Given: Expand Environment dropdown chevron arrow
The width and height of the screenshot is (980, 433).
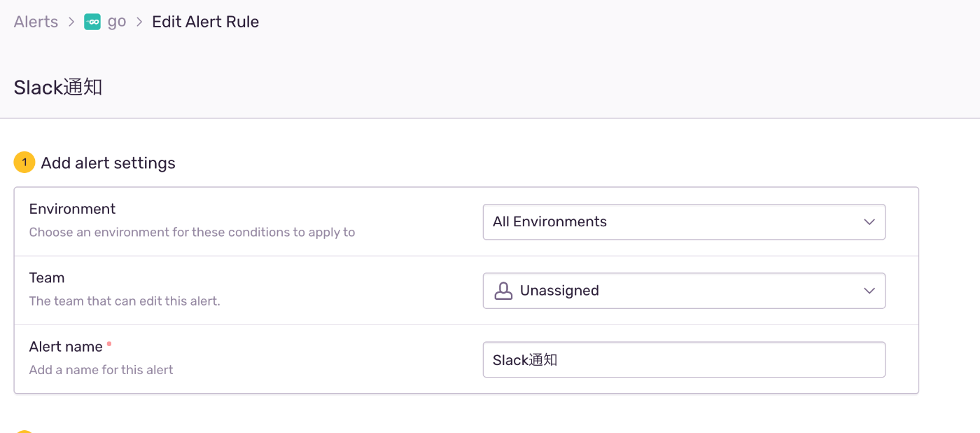Looking at the screenshot, I should [869, 222].
